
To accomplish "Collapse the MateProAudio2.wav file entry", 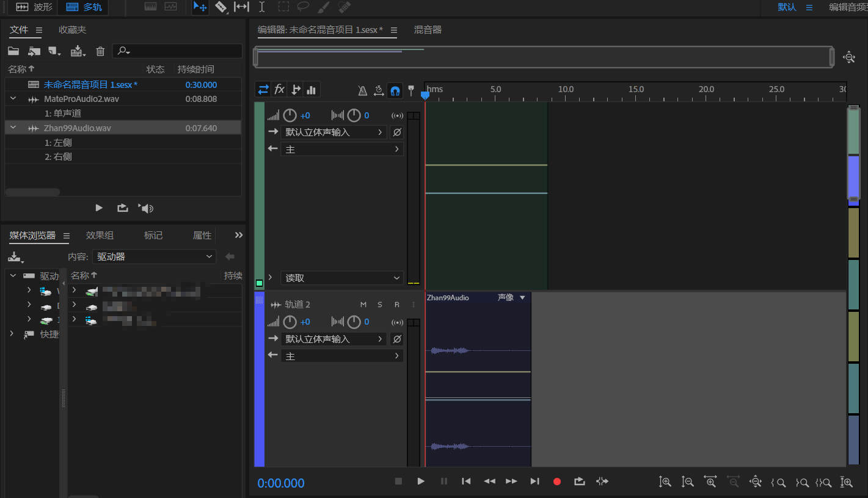I will tap(13, 98).
